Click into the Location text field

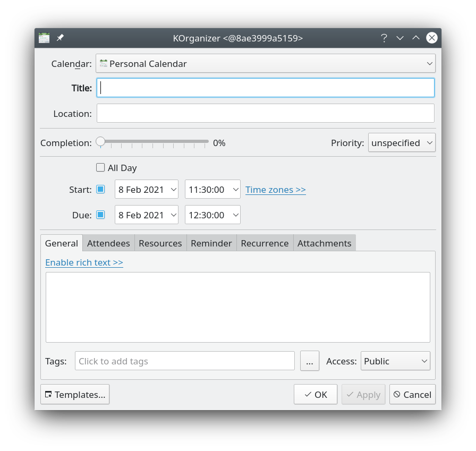265,113
